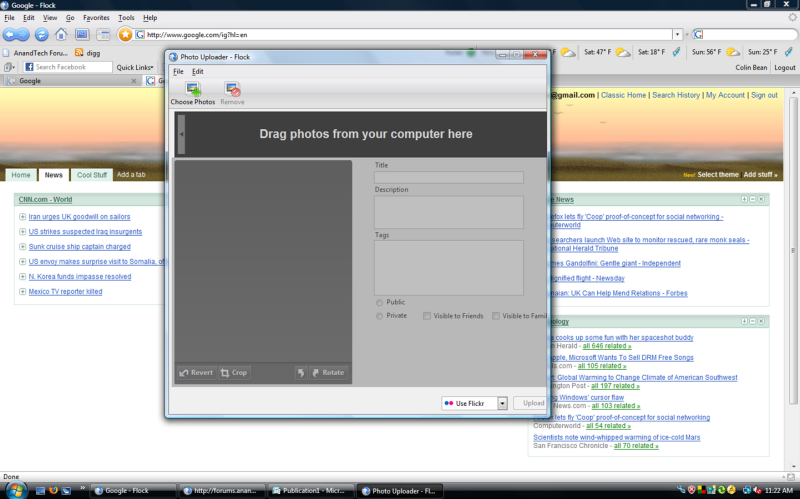
Task: Click the rotate counter-clockwise arrow icon
Action: pyautogui.click(x=301, y=372)
